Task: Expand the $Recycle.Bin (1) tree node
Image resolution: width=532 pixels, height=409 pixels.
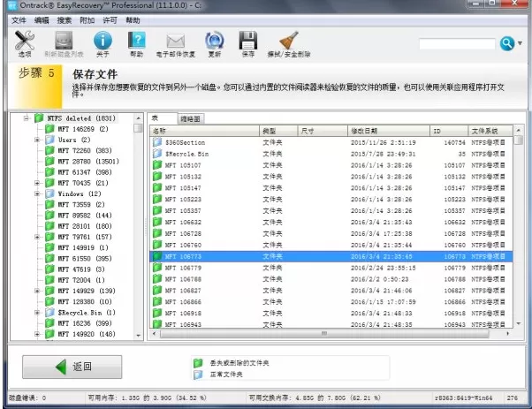Action: point(37,313)
